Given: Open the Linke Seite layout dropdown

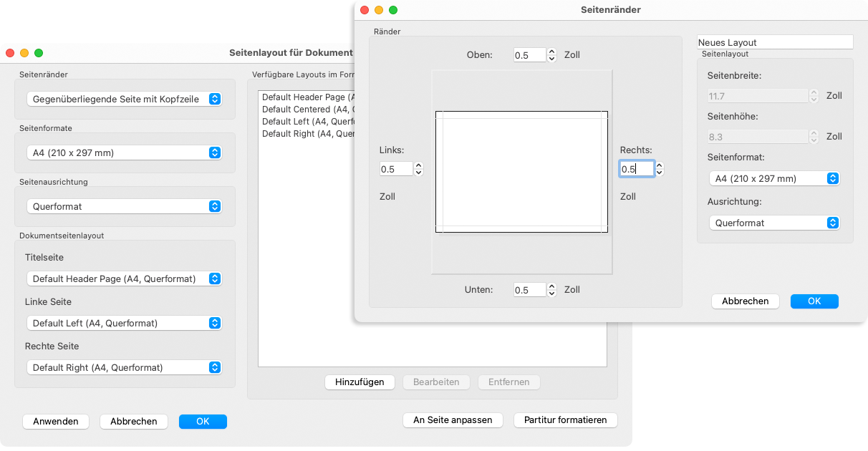Looking at the screenshot, I should [x=124, y=323].
